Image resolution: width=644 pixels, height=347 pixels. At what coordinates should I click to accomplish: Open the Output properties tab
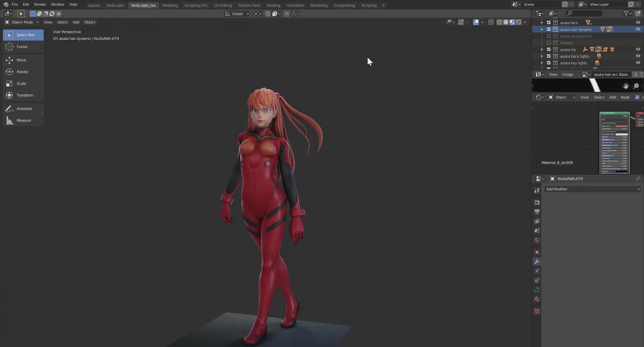537,212
